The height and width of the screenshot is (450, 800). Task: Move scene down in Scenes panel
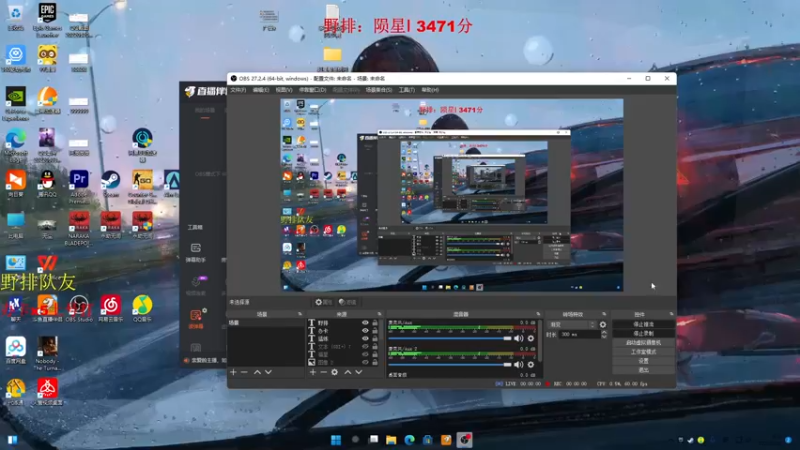pos(268,372)
